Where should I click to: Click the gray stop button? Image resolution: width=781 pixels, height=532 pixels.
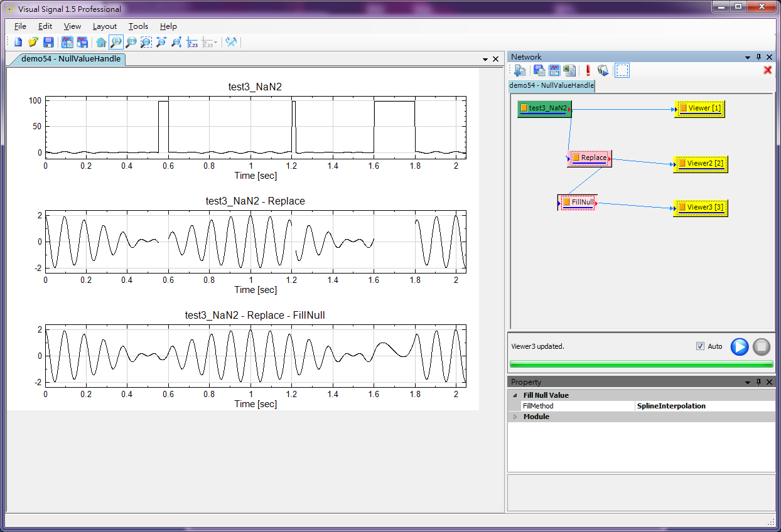point(761,346)
